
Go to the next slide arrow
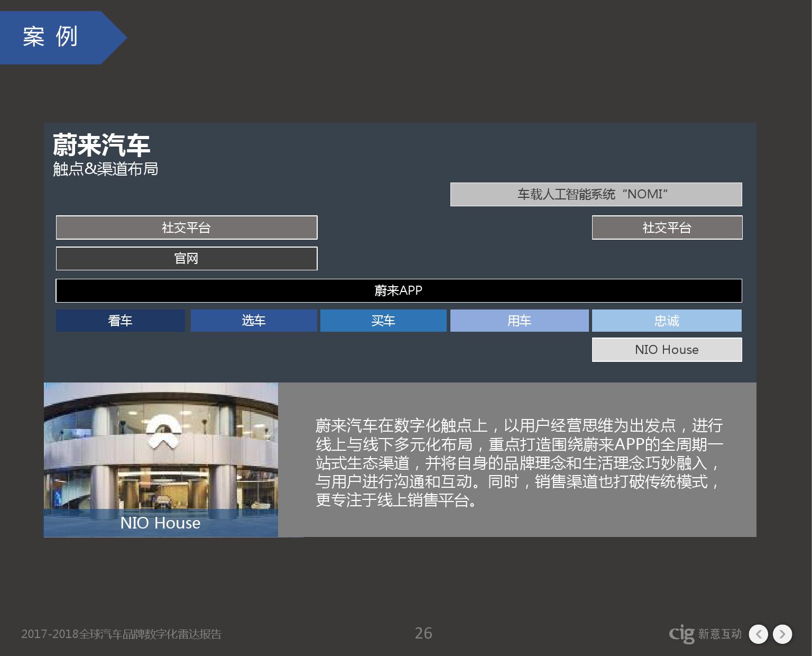[x=782, y=634]
